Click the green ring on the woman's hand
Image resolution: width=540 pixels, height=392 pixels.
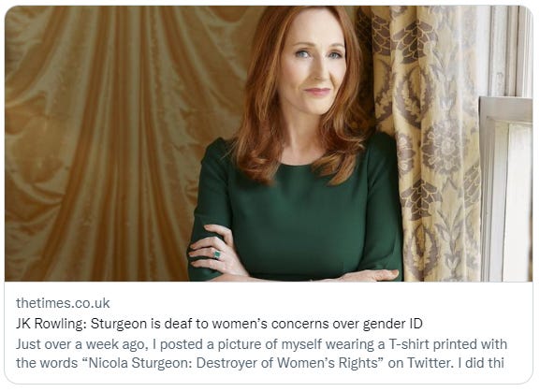pos(217,254)
